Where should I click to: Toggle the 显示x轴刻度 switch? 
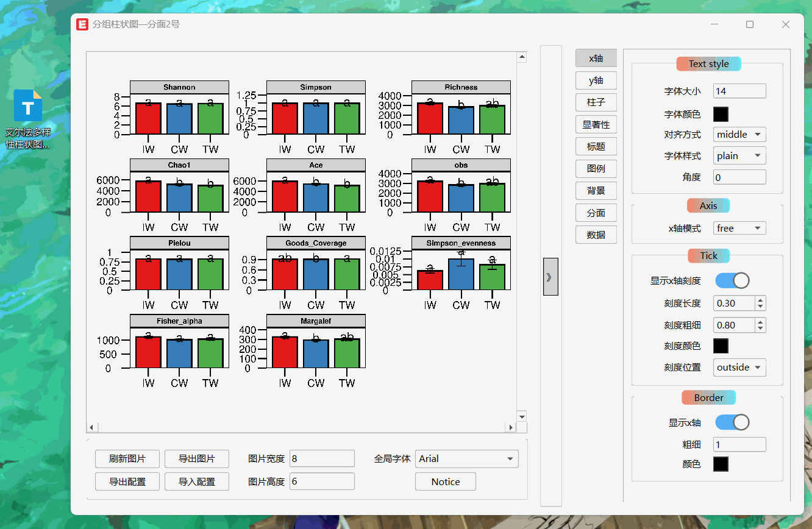click(x=732, y=280)
